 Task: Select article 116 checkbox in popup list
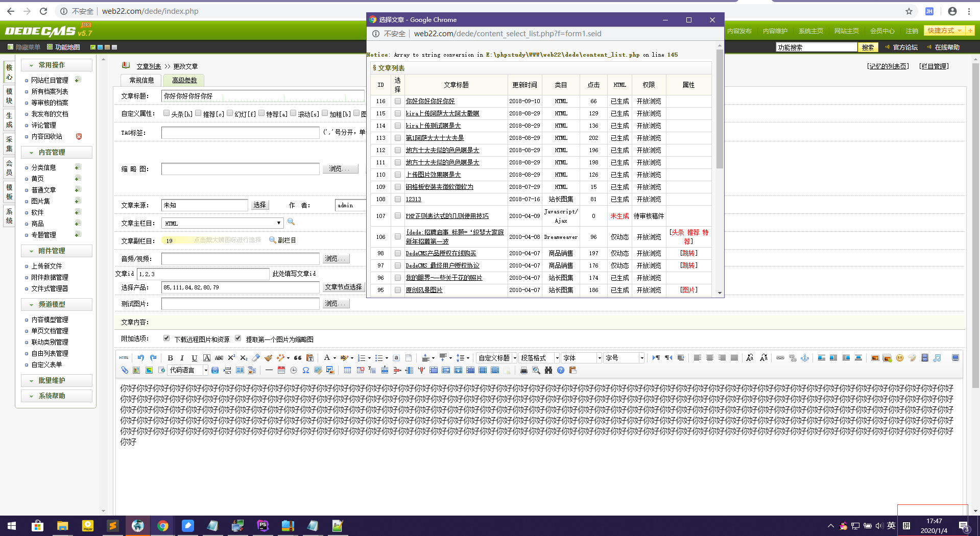[x=398, y=101]
